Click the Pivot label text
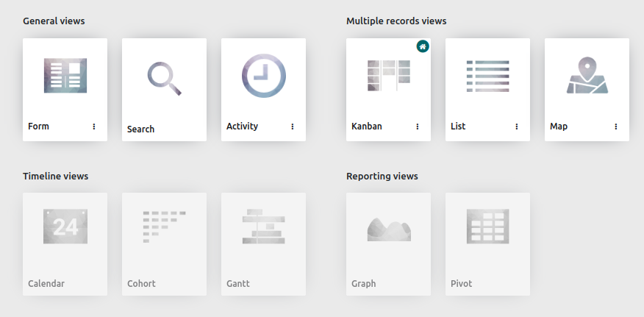This screenshot has height=317, width=644. point(461,284)
